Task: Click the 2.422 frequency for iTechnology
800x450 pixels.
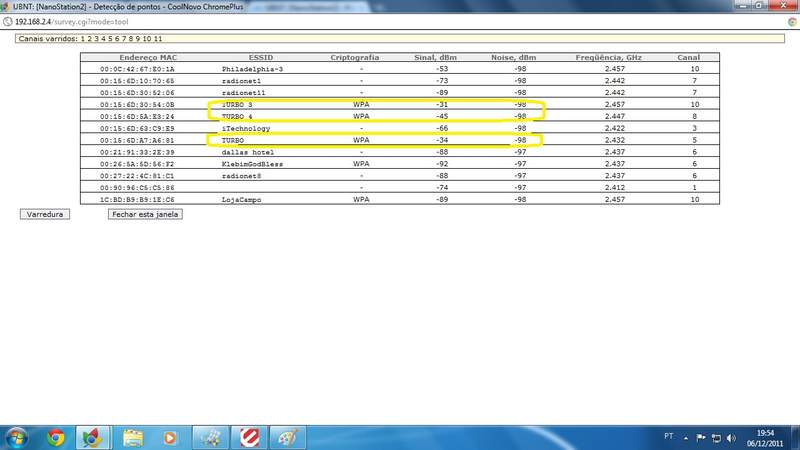Action: click(614, 129)
